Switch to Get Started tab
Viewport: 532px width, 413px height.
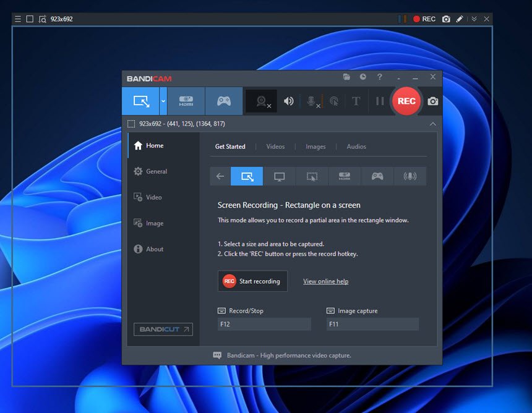230,147
